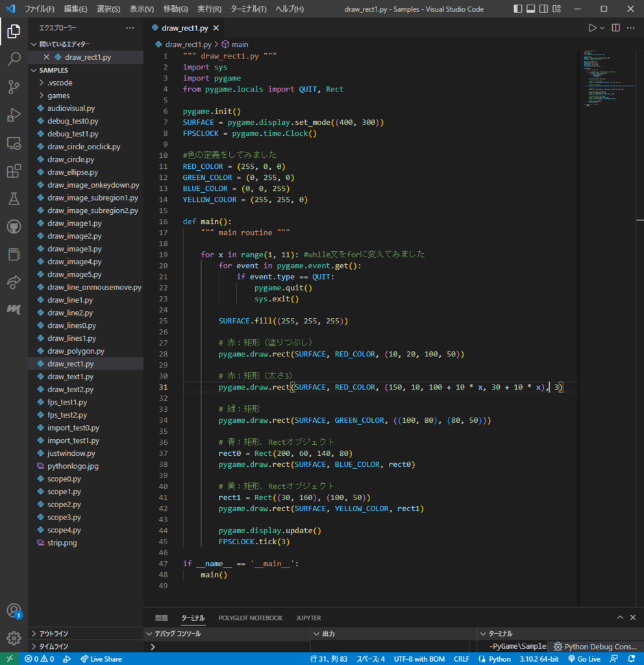This screenshot has width=644, height=665.
Task: Close the bottom panel
Action: click(633, 618)
